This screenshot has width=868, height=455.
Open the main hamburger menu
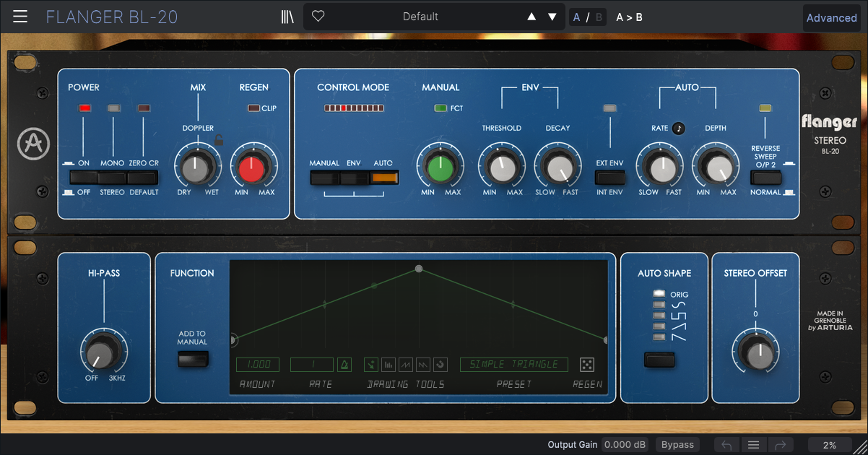pyautogui.click(x=20, y=17)
